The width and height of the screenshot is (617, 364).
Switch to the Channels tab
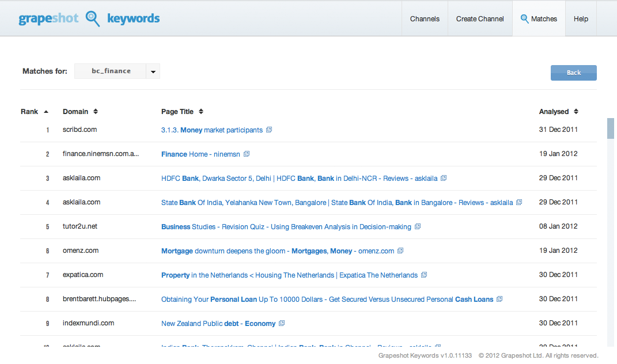[x=425, y=18]
